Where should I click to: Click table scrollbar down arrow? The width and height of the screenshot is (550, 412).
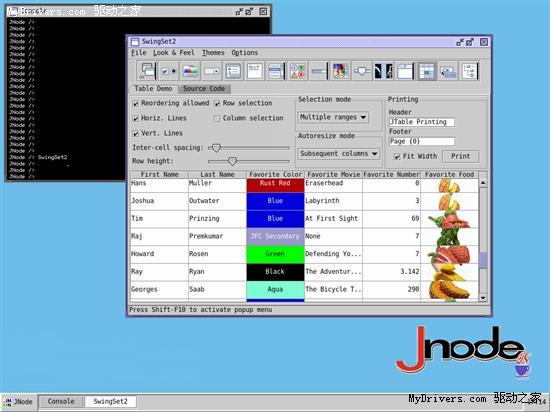coord(483,298)
